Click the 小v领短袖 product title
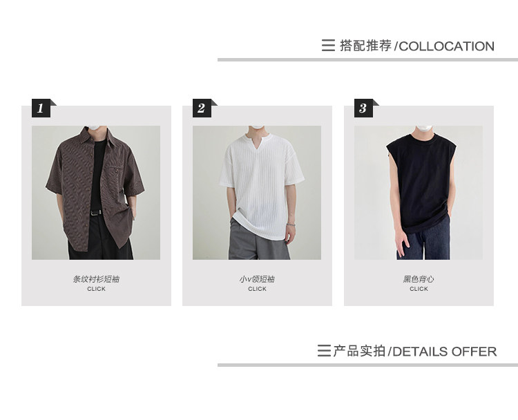The width and height of the screenshot is (518, 420). pos(257,279)
